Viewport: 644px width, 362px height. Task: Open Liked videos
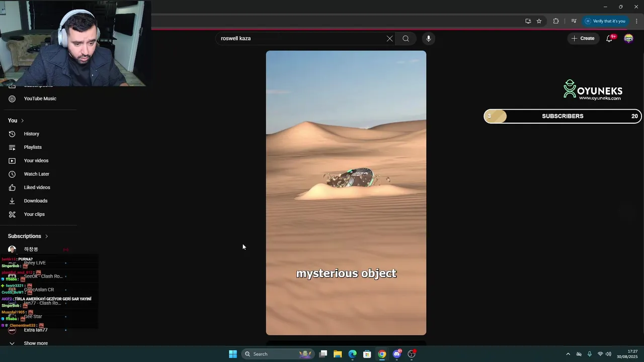[x=38, y=188]
